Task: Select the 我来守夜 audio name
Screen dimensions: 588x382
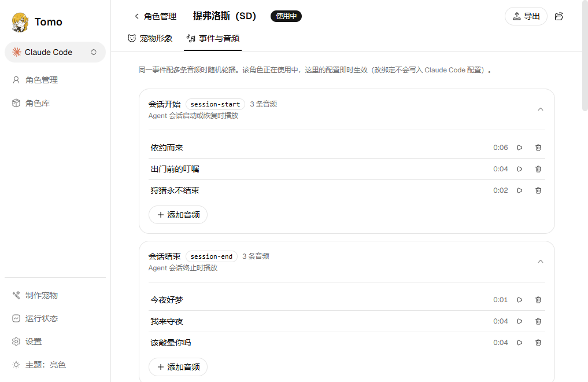Action: tap(167, 321)
